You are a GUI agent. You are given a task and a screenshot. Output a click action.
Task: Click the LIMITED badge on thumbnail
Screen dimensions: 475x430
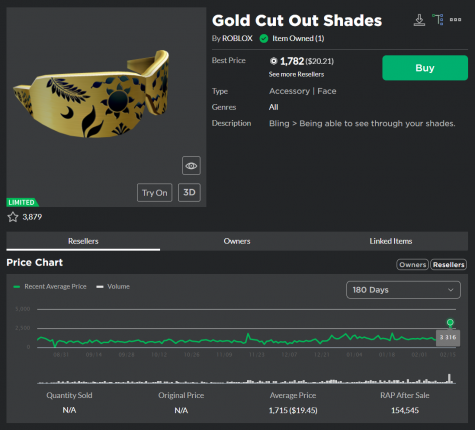pos(22,202)
